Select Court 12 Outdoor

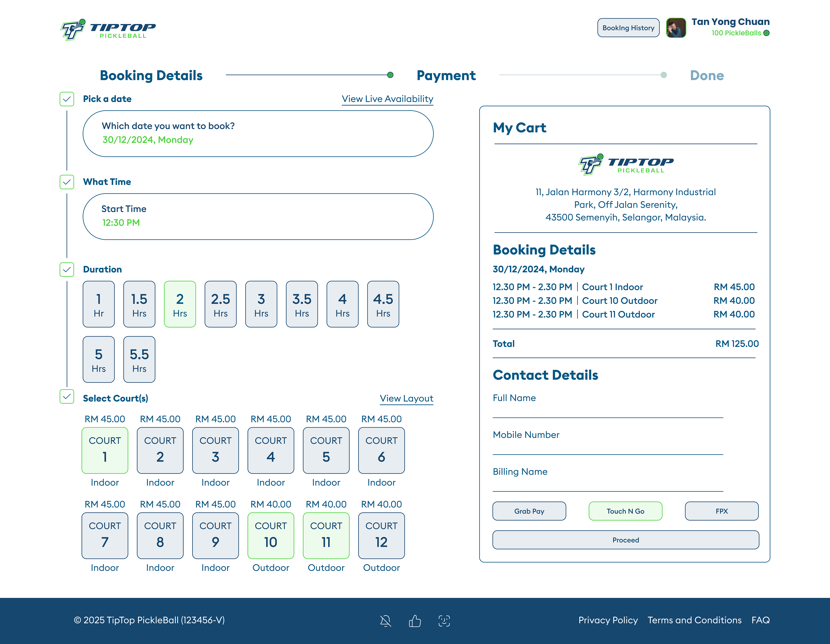(381, 536)
